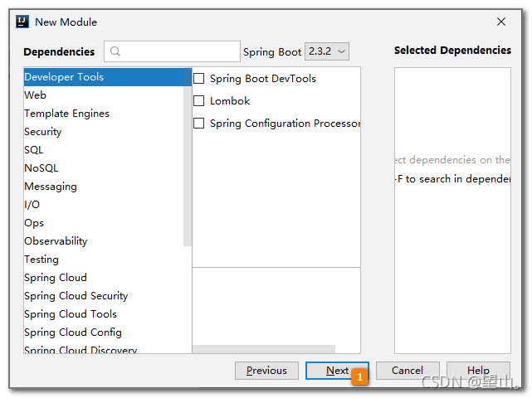Select the NoSQL category

tap(104, 168)
